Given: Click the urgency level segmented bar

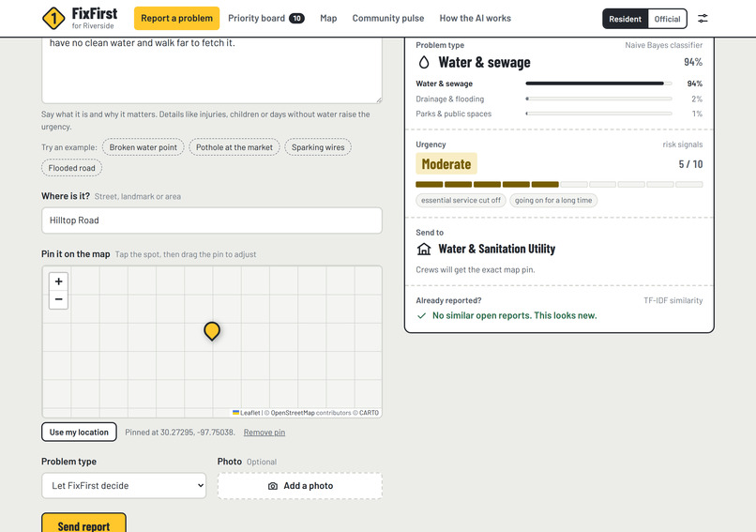Looking at the screenshot, I should pos(559,184).
